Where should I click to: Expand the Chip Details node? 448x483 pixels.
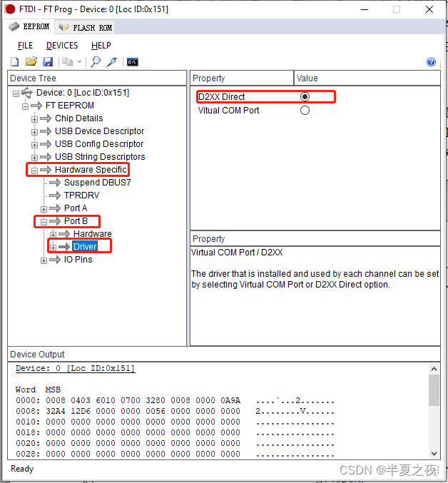coord(34,119)
